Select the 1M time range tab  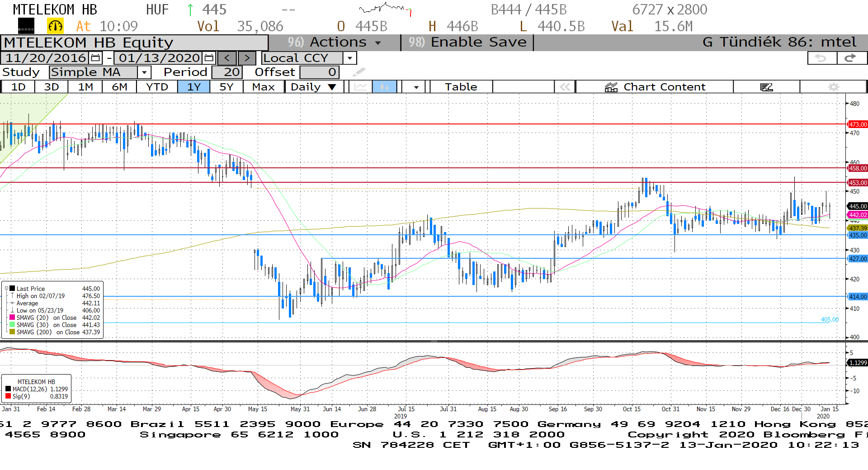tap(85, 87)
